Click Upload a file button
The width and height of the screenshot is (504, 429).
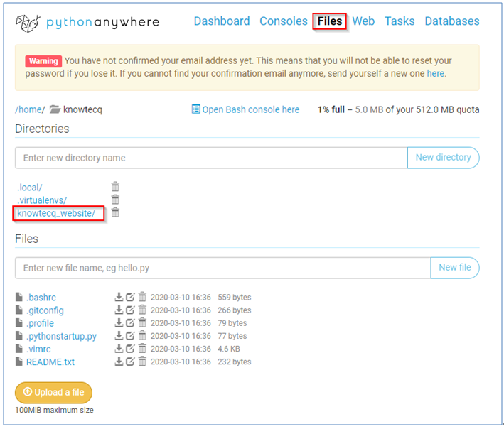tap(54, 392)
